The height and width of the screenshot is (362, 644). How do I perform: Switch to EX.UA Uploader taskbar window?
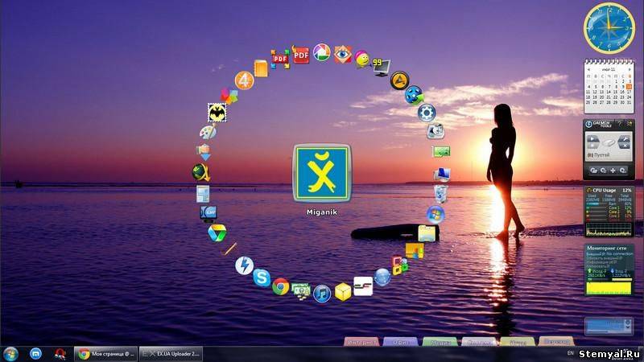pos(171,354)
